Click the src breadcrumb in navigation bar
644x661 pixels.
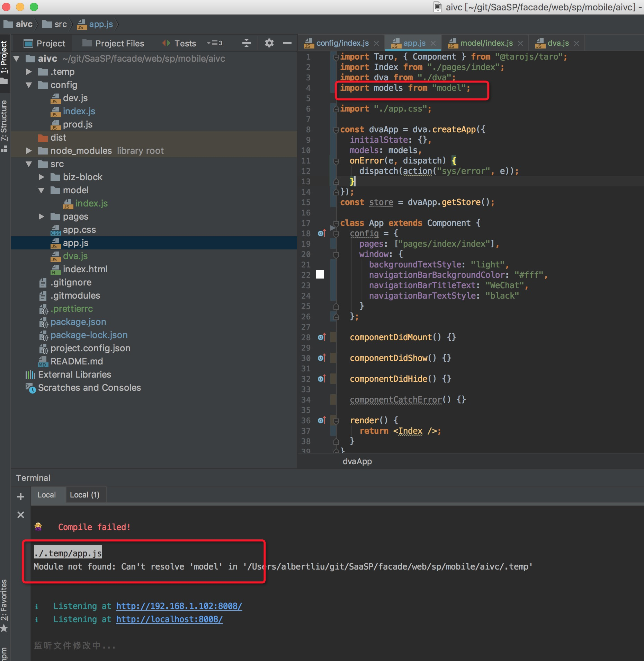(x=55, y=24)
